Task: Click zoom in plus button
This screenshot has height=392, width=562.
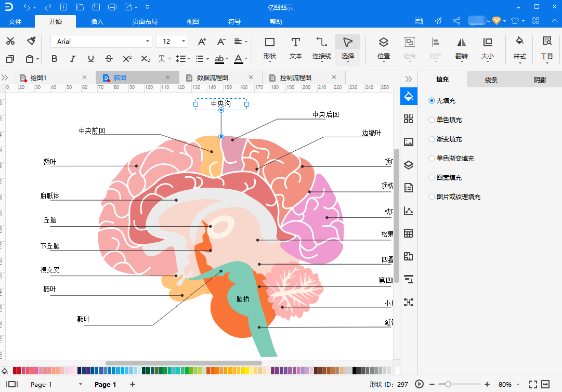Action: 487,385
